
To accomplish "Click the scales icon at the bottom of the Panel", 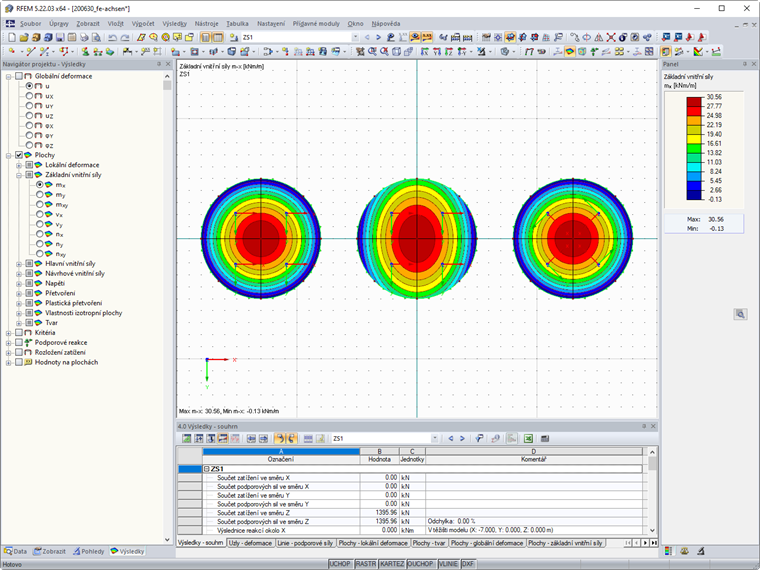I will (x=684, y=551).
